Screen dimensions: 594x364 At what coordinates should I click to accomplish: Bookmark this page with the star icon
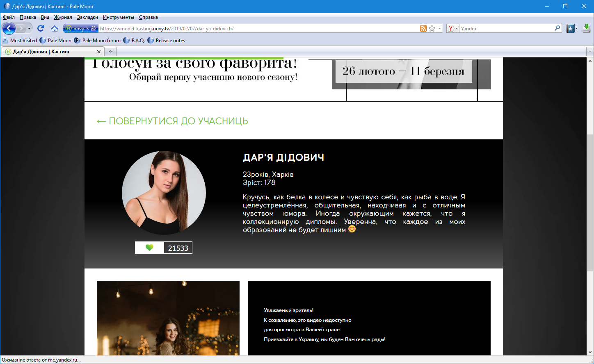point(432,29)
